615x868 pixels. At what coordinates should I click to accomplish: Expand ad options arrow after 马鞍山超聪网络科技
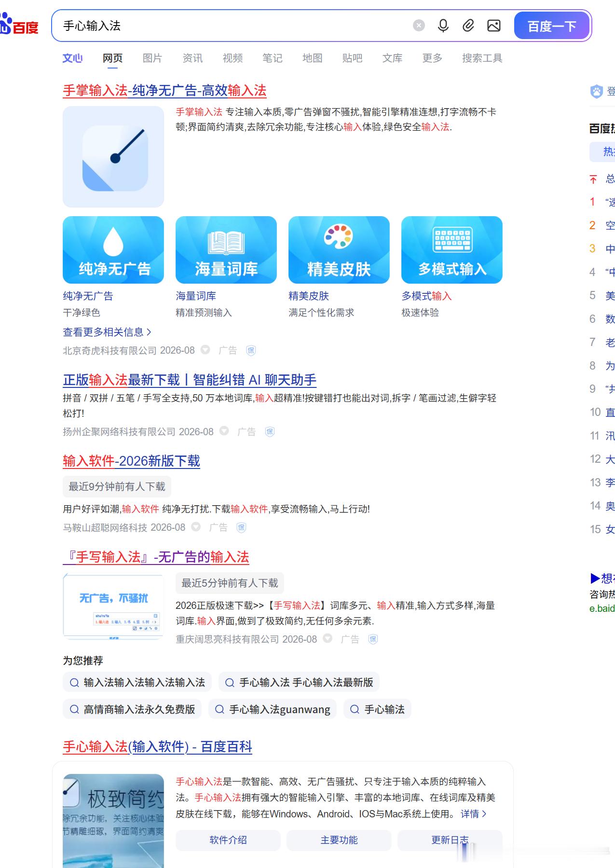pyautogui.click(x=196, y=527)
